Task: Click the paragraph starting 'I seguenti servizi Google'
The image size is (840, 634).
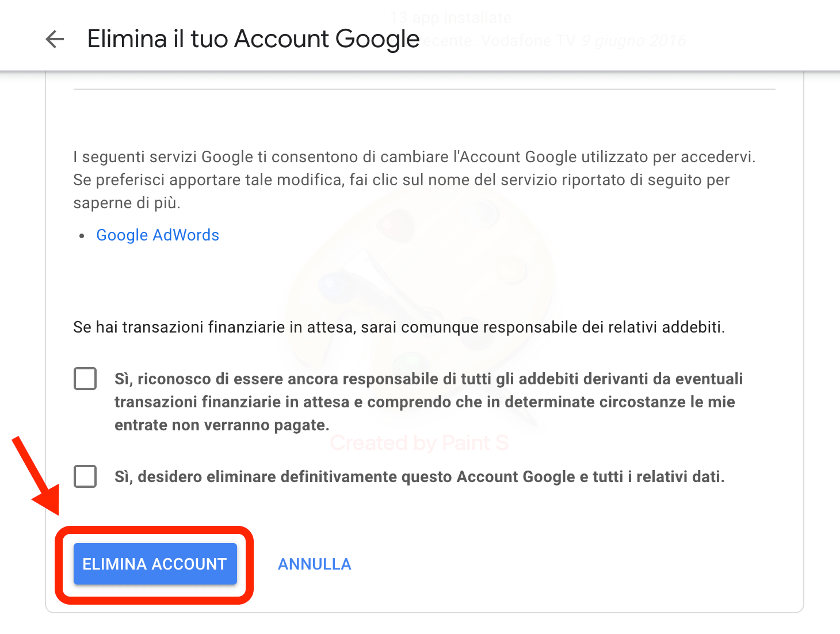Action: 414,180
